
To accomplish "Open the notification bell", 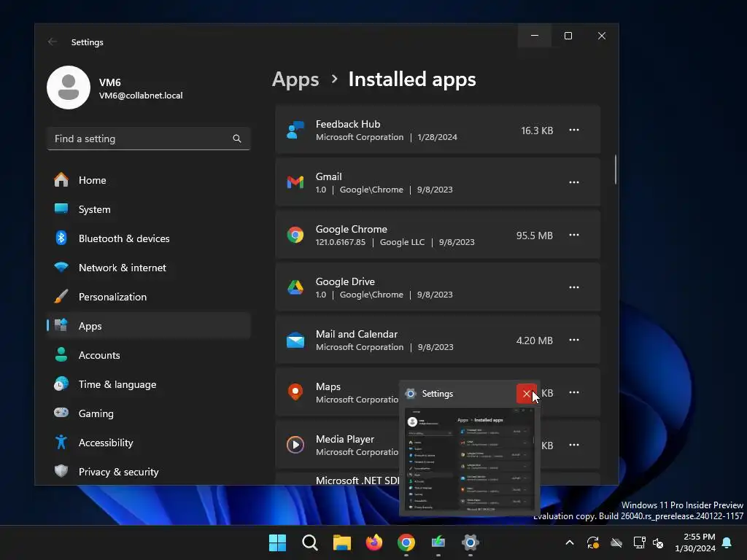I will [x=727, y=542].
